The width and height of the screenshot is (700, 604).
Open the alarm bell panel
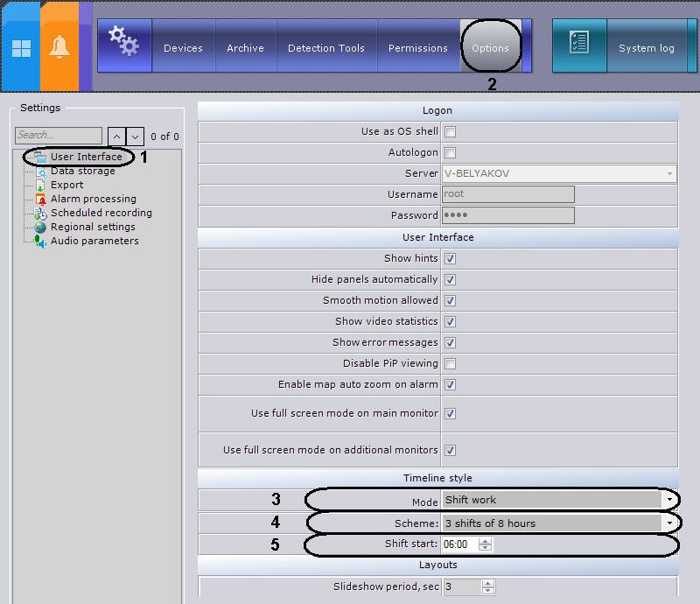[59, 47]
